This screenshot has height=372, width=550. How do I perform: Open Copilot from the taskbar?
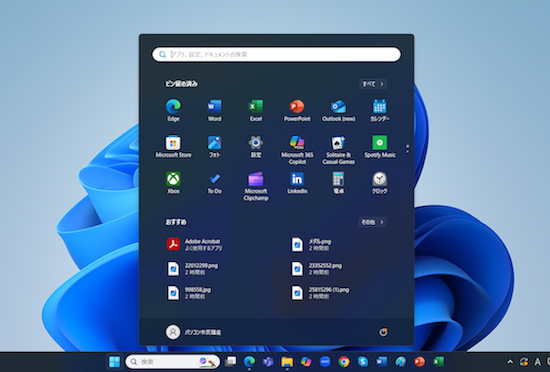click(x=306, y=361)
